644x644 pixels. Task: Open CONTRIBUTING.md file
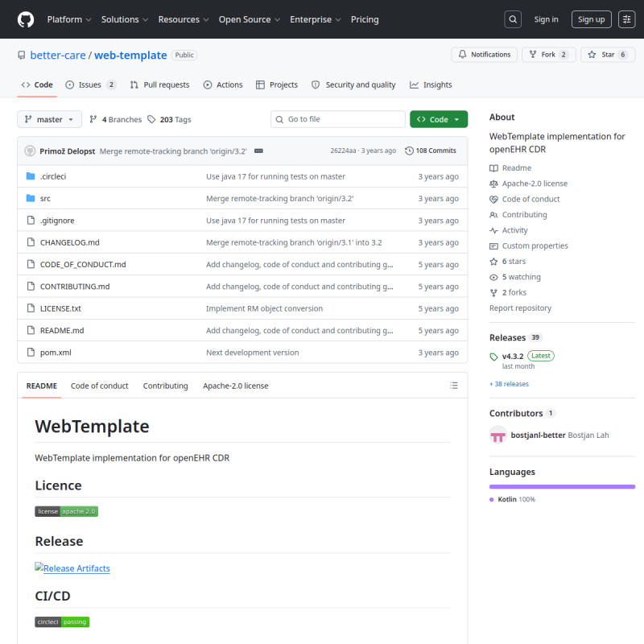pos(75,287)
